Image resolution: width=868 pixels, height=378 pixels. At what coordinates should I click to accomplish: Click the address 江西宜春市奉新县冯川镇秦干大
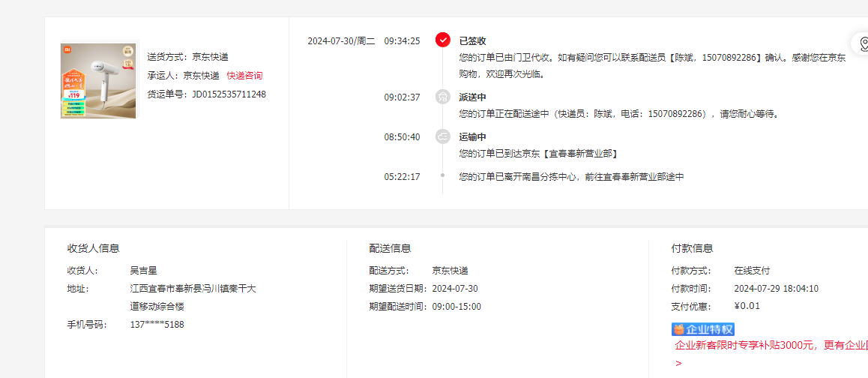[x=193, y=289]
